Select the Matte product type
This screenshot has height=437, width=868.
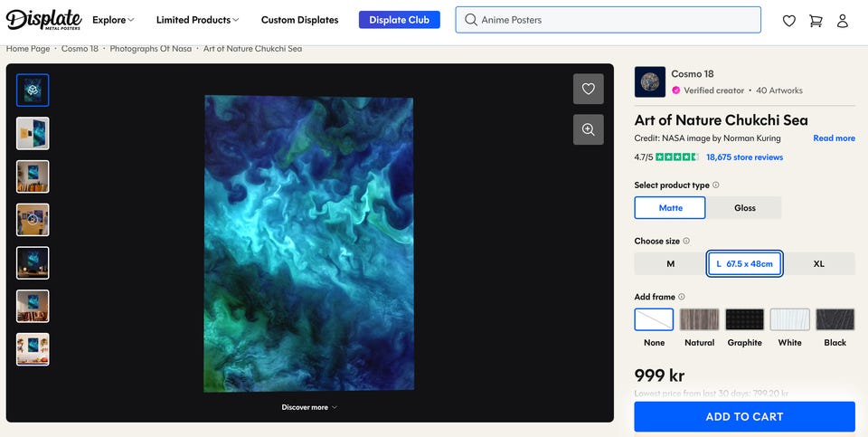(x=670, y=208)
